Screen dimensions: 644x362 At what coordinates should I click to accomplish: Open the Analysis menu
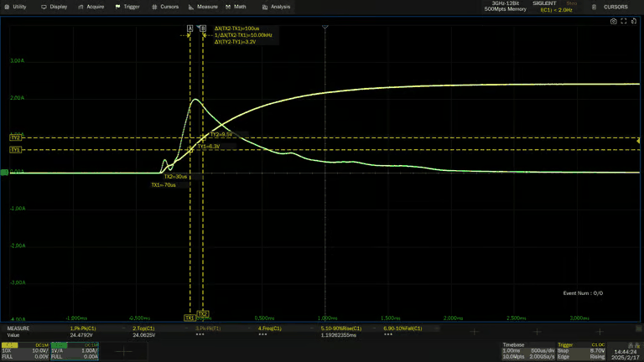point(276,7)
